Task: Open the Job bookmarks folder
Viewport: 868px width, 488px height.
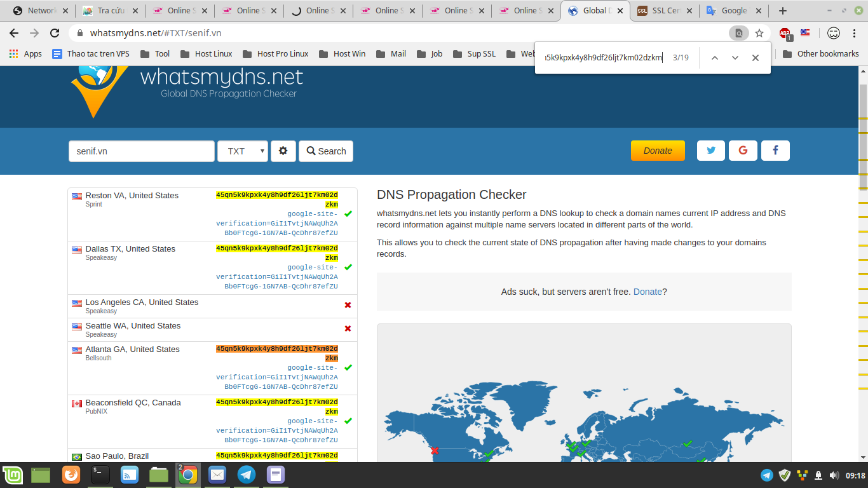Action: point(429,54)
